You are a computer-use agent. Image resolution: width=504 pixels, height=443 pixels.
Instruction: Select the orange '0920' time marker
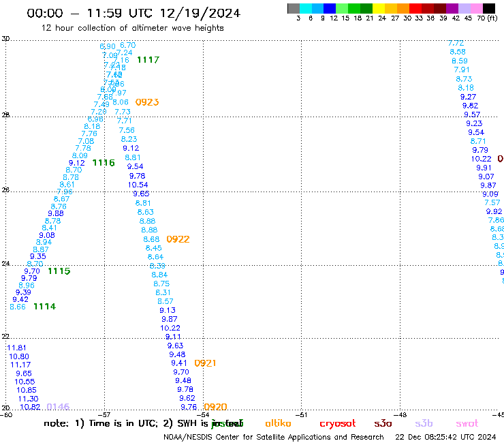point(215,407)
